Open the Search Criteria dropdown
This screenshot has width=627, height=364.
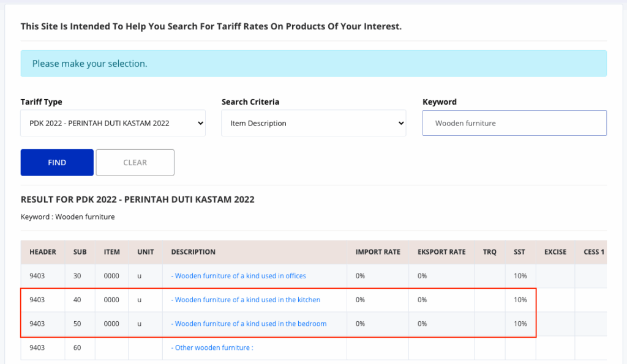(x=314, y=123)
